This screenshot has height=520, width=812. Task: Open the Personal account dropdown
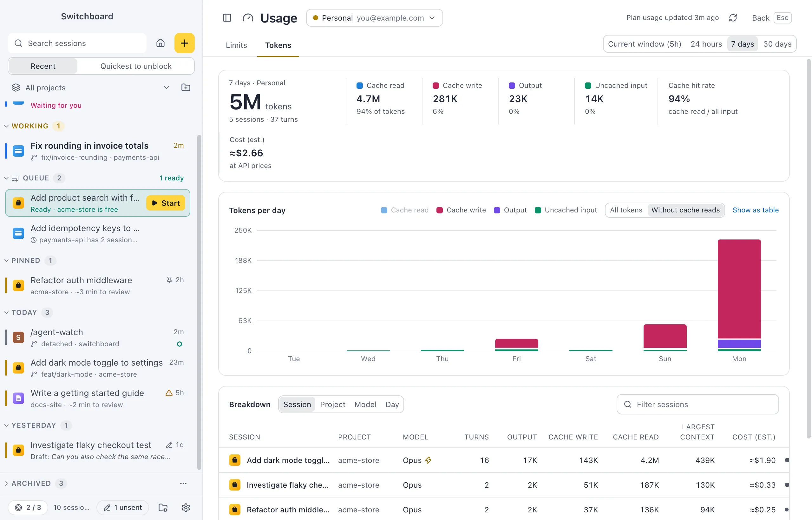coord(374,18)
